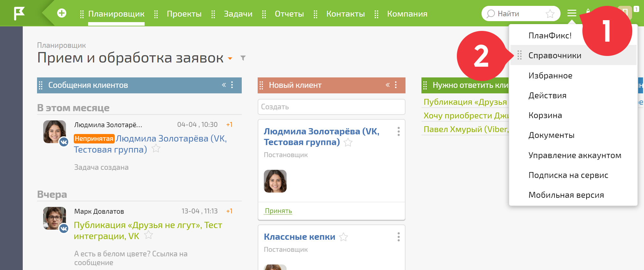Click the Принять link

[x=278, y=211]
